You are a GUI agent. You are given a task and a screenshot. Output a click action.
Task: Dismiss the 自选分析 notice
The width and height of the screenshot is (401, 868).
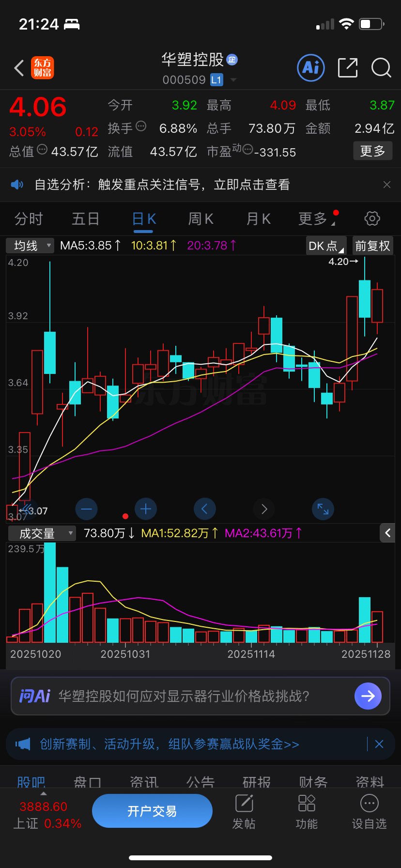tap(387, 185)
